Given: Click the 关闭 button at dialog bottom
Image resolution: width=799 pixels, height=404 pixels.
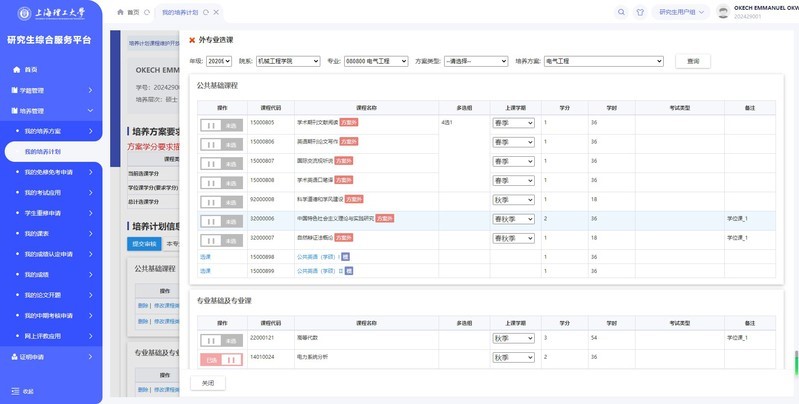Looking at the screenshot, I should (207, 383).
